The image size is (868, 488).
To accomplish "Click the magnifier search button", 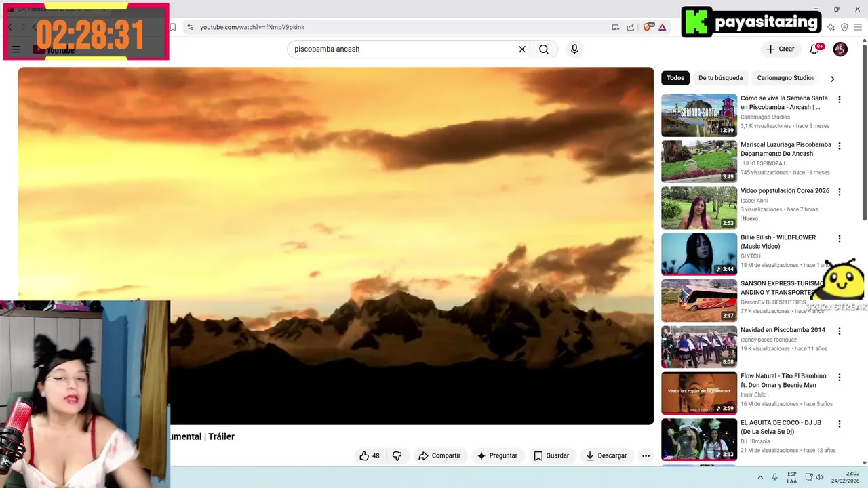I will pos(544,49).
